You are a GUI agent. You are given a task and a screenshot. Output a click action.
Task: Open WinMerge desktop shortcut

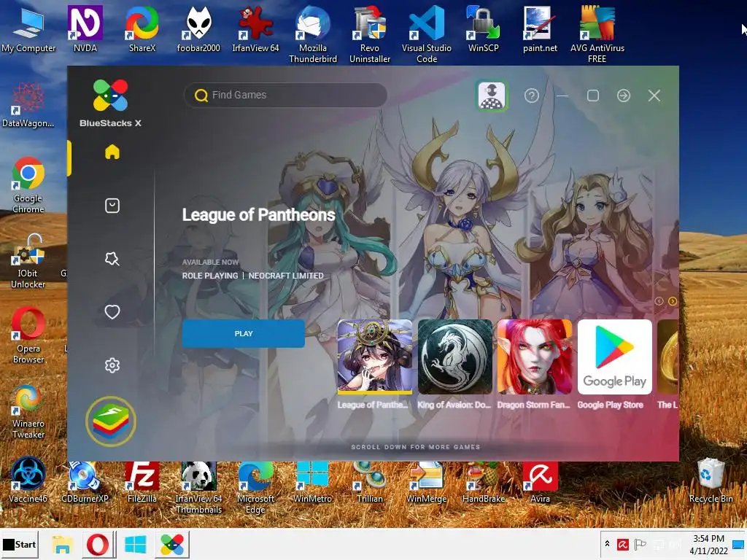pyautogui.click(x=426, y=481)
